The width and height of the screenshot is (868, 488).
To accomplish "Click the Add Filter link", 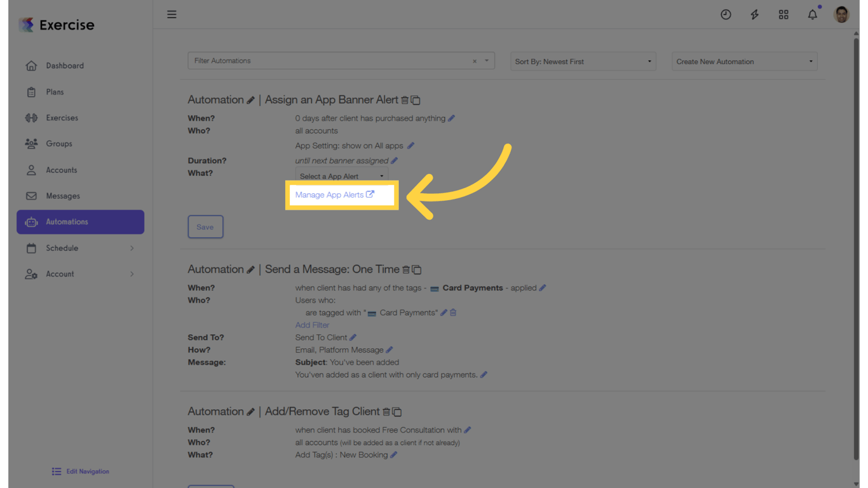I will point(312,325).
